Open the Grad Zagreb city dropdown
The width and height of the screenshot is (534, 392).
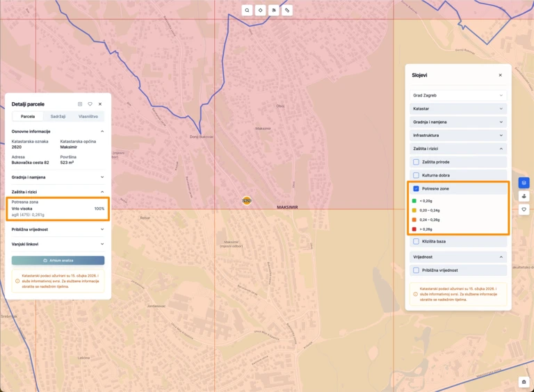pyautogui.click(x=458, y=95)
